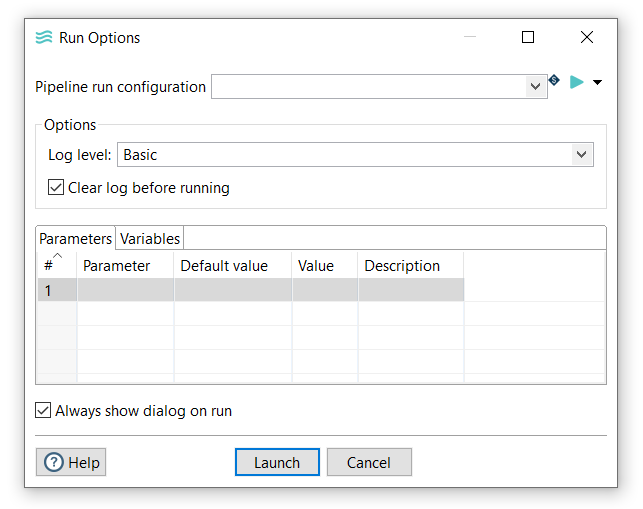Click the teal run configuration play icon
This screenshot has height=509, width=643.
coord(577,82)
